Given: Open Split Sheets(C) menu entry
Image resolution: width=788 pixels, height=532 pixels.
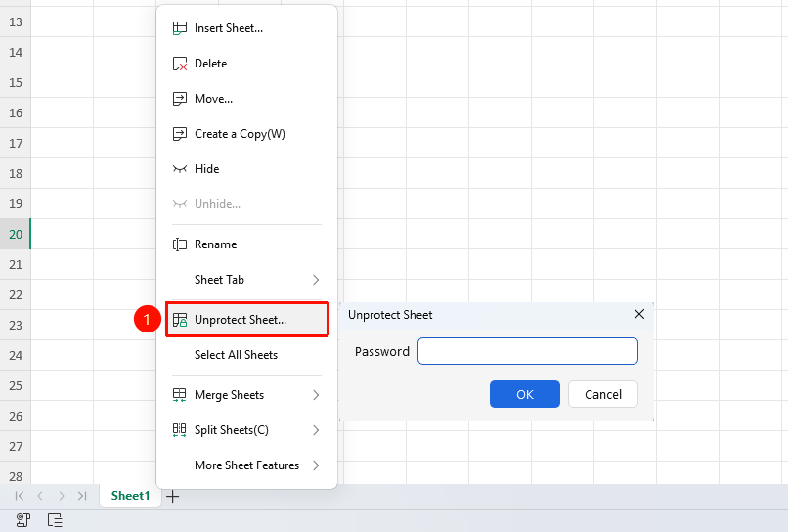Looking at the screenshot, I should (x=246, y=430).
